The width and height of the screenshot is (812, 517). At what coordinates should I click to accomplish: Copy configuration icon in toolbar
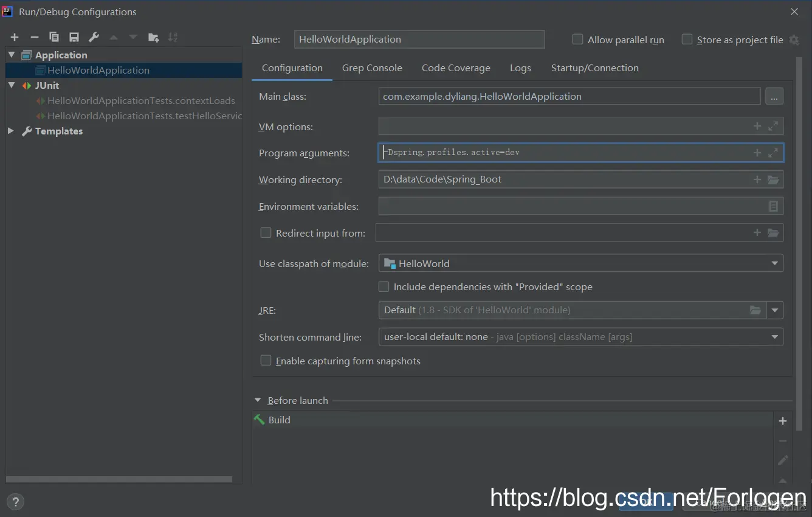(54, 38)
